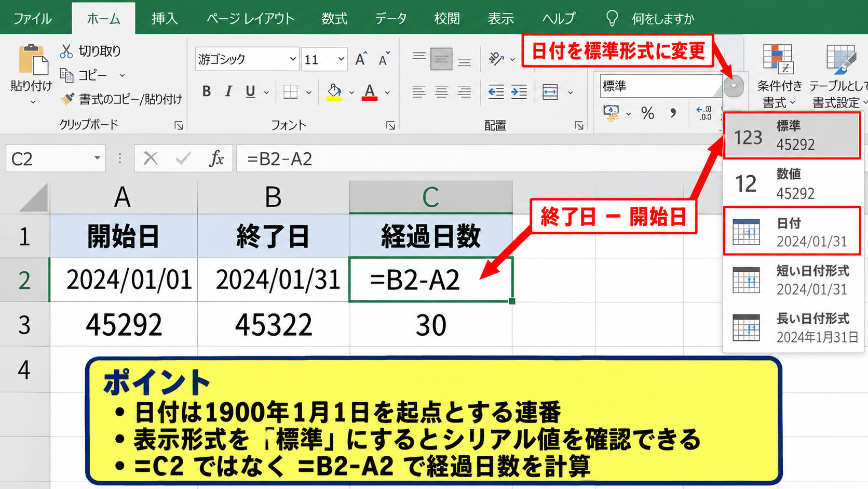The width and height of the screenshot is (868, 489).
Task: Select 標準 format option in list
Action: click(x=792, y=136)
